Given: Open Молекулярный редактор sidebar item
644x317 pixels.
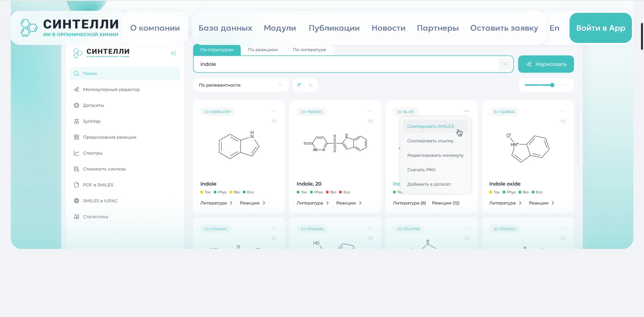Looking at the screenshot, I should [x=107, y=89].
